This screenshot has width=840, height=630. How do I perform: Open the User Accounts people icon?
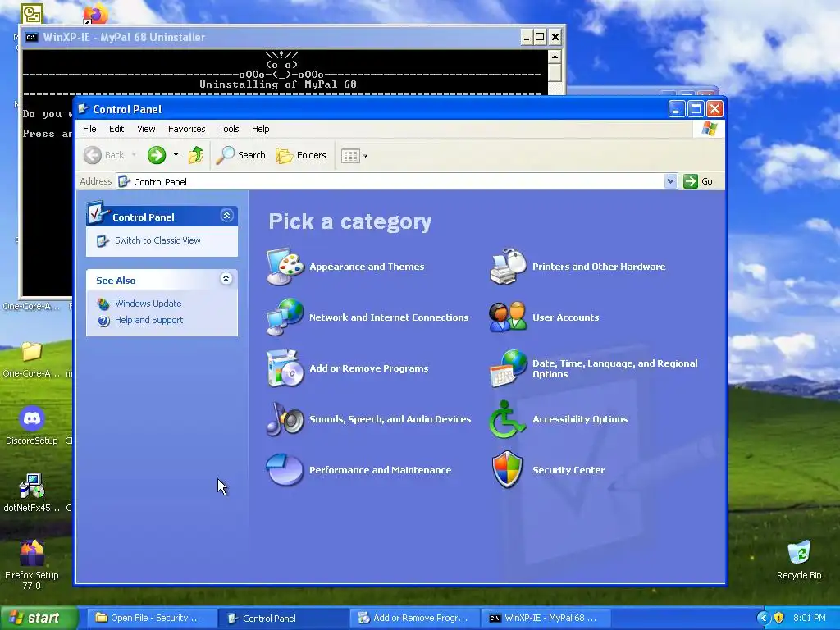tap(508, 317)
